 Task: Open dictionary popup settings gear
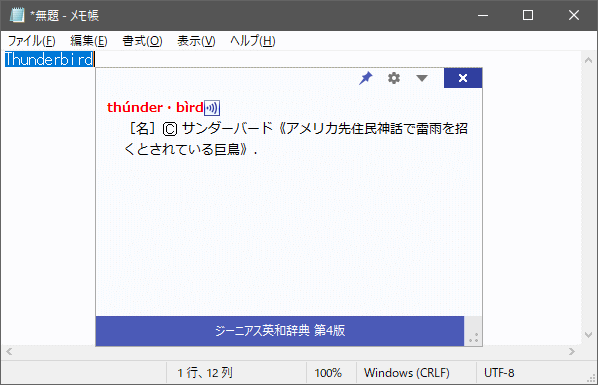[394, 78]
